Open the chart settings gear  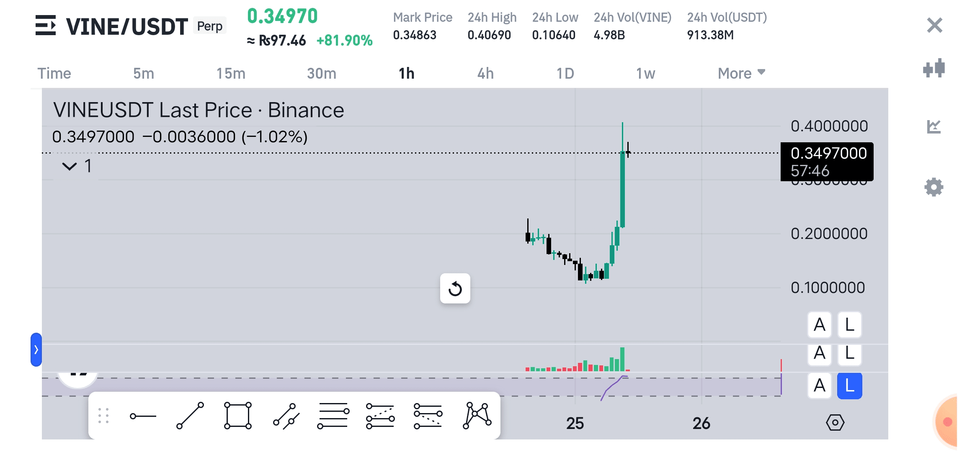click(x=934, y=187)
